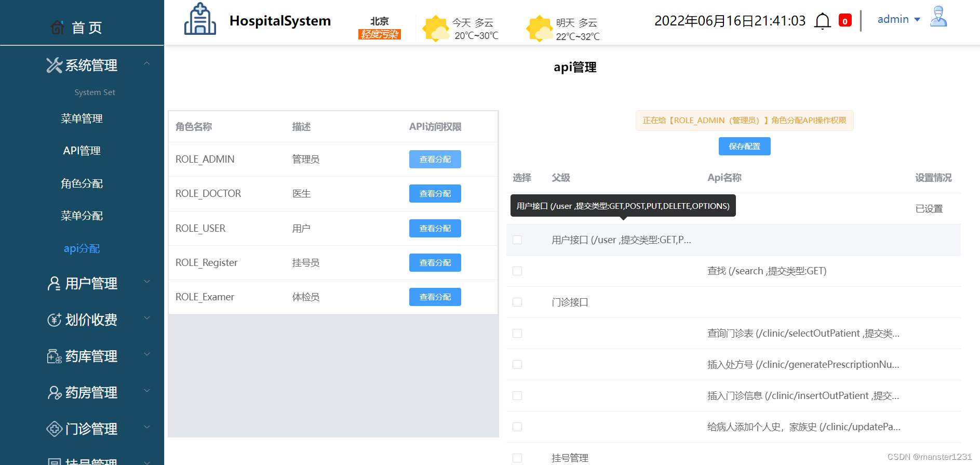The image size is (980, 465).
Task: Click 查看分配 for ROLE_ADMIN
Action: pos(435,160)
